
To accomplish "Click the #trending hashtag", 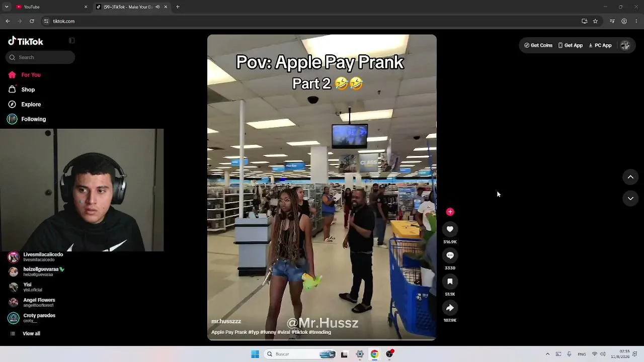I will coord(320,332).
